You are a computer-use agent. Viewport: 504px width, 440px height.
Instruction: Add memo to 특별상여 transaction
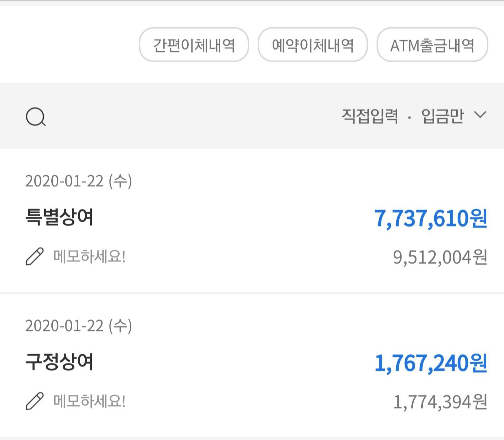[x=89, y=256]
